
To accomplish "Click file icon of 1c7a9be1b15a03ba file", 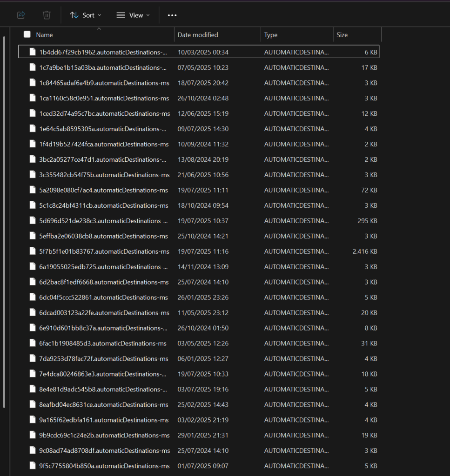I will [x=33, y=67].
